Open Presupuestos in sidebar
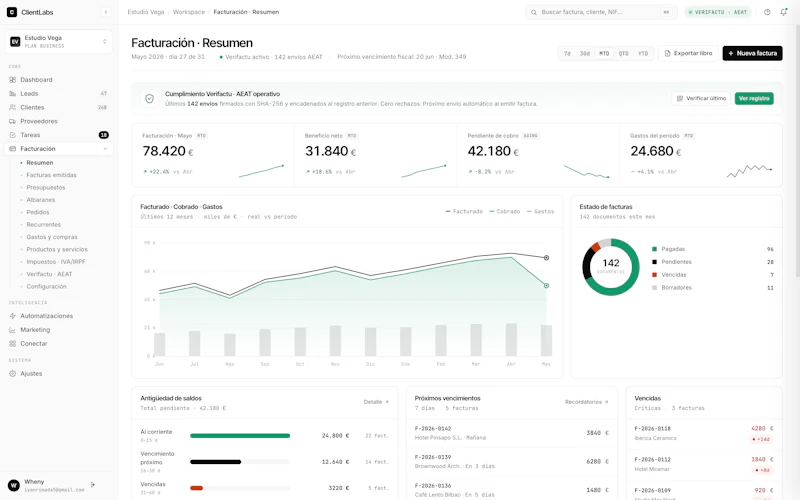Image resolution: width=800 pixels, height=500 pixels. pyautogui.click(x=46, y=187)
